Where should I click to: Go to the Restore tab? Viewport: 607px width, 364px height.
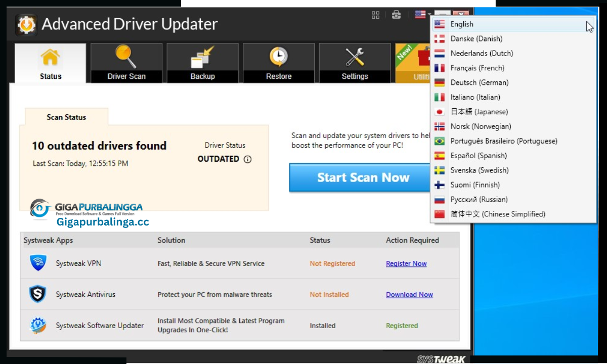click(279, 63)
